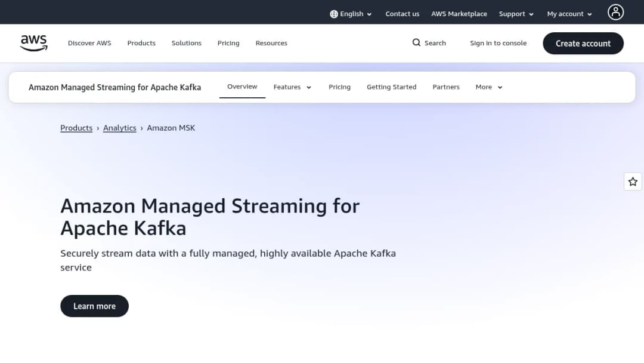
Task: Expand the More dropdown
Action: 489,87
